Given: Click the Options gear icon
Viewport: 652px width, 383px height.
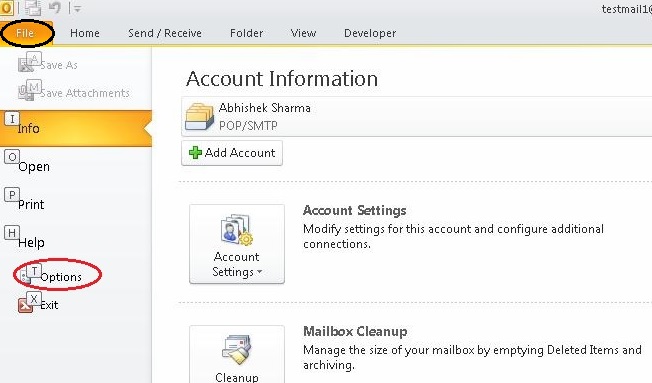Looking at the screenshot, I should [25, 277].
